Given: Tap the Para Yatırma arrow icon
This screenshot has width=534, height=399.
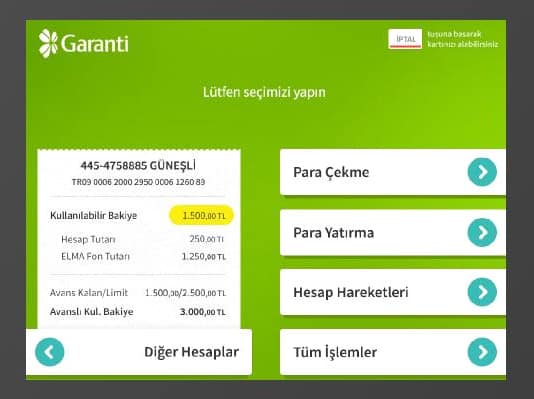Looking at the screenshot, I should pyautogui.click(x=482, y=233).
